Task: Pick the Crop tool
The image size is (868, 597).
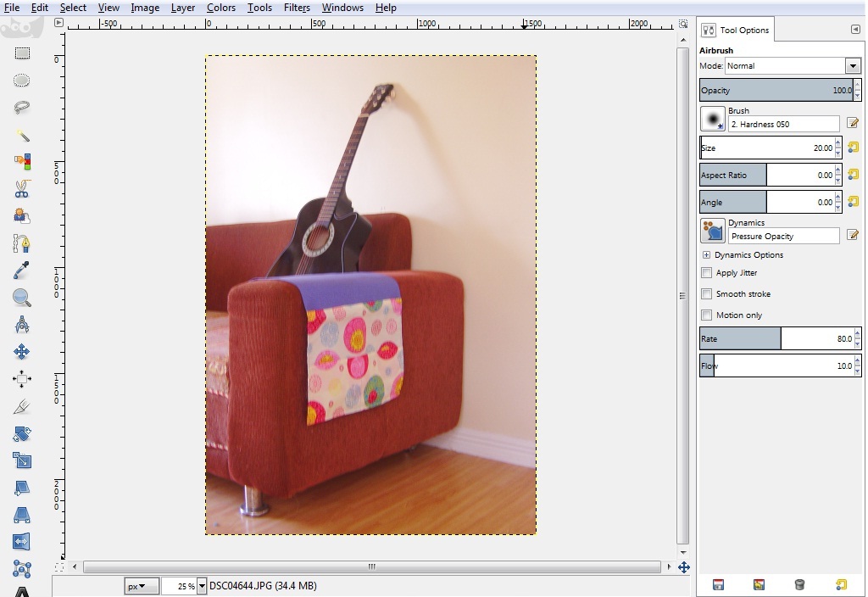Action: [22, 406]
